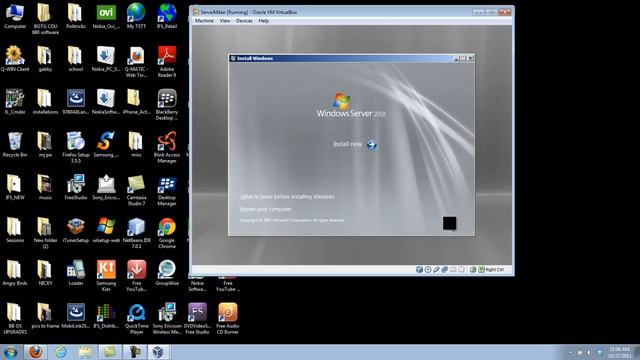
Task: Select the Camtasia Studio 7 desktop icon
Action: tap(136, 190)
